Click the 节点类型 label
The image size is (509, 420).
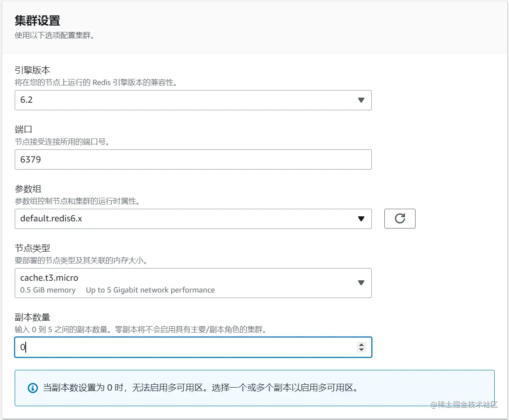click(x=32, y=248)
